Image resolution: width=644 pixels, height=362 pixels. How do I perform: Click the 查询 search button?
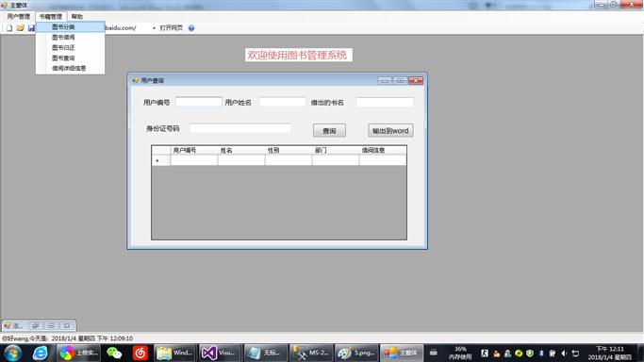click(x=329, y=130)
